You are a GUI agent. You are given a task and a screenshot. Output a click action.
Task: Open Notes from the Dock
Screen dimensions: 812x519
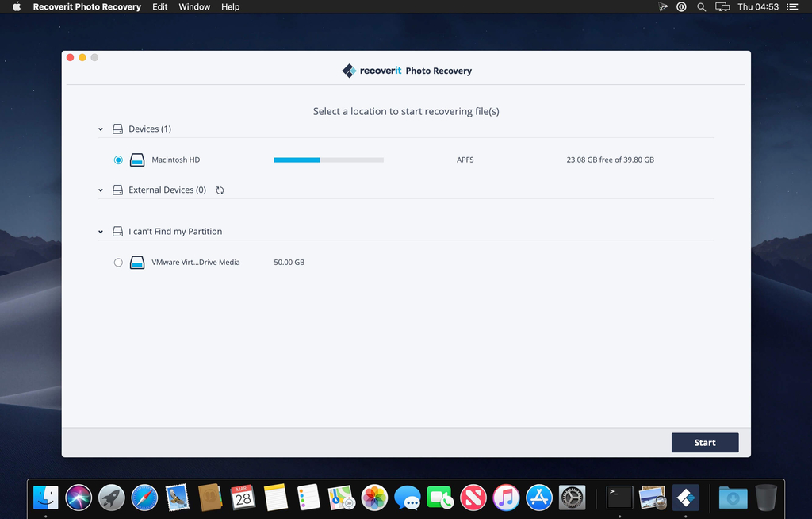coord(276,498)
